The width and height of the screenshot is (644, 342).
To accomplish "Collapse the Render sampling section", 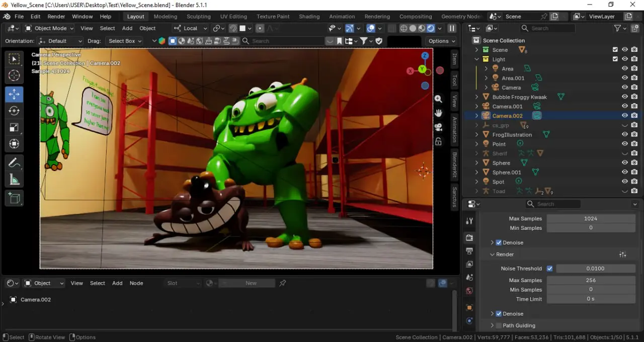I will tap(493, 254).
